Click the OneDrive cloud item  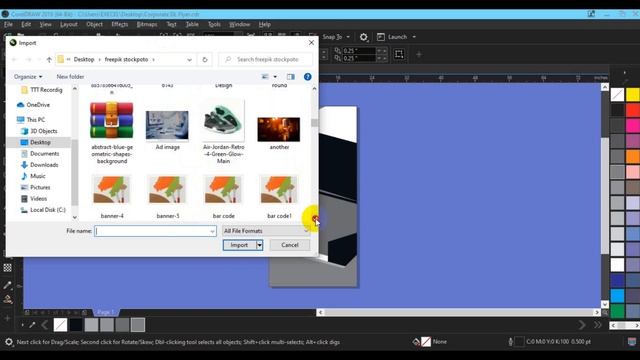(x=33, y=105)
